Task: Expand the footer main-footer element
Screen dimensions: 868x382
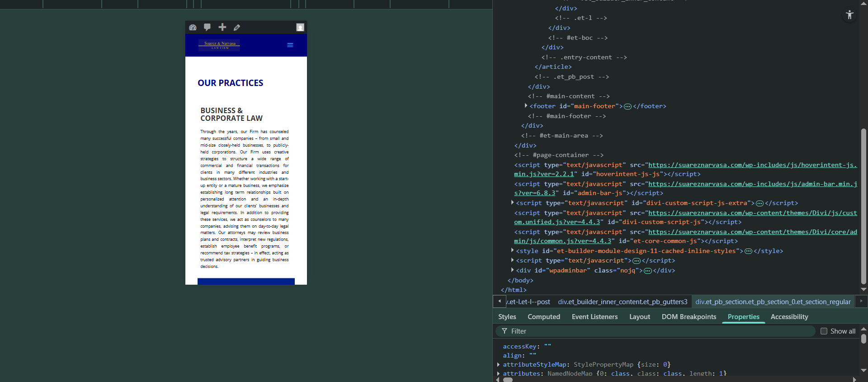Action: (526, 106)
